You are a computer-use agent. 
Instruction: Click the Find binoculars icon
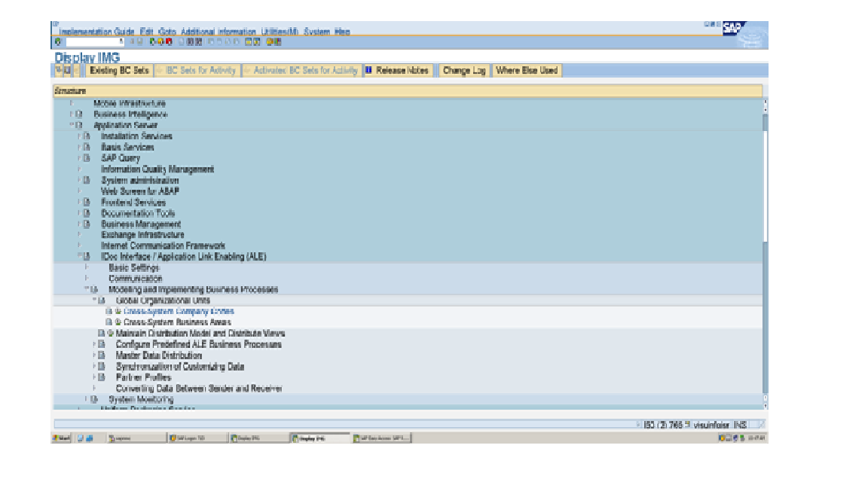tap(191, 41)
